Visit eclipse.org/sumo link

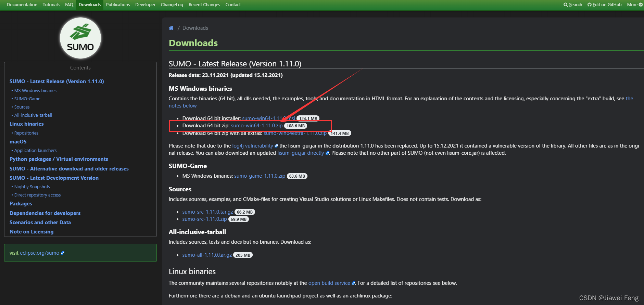coord(40,253)
